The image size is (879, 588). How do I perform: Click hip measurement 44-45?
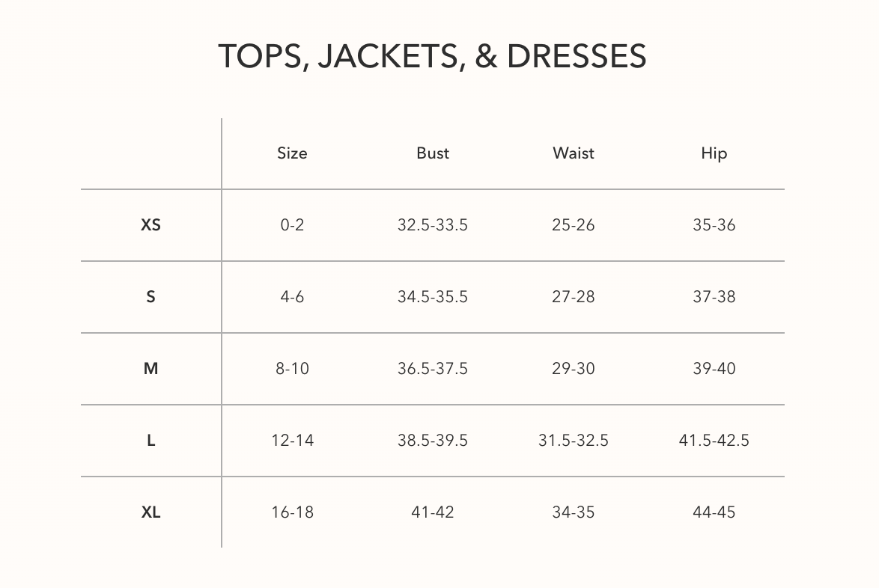click(714, 512)
